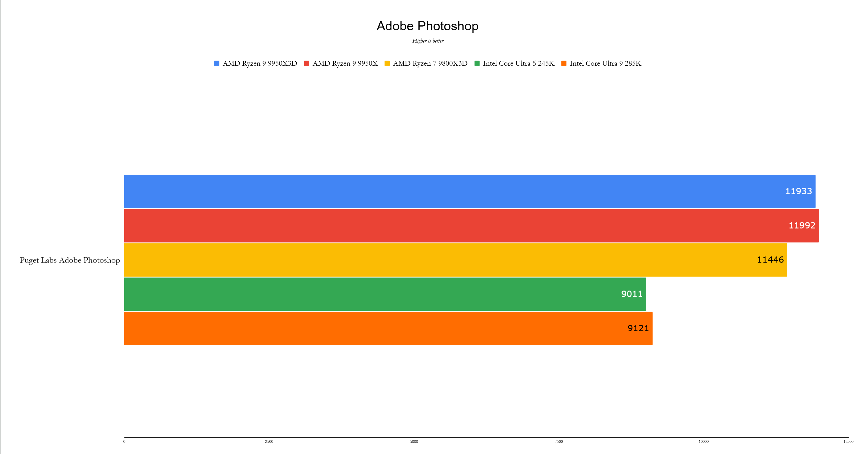This screenshot has width=868, height=454.
Task: Click the 9011 value on the green bar
Action: 632,294
